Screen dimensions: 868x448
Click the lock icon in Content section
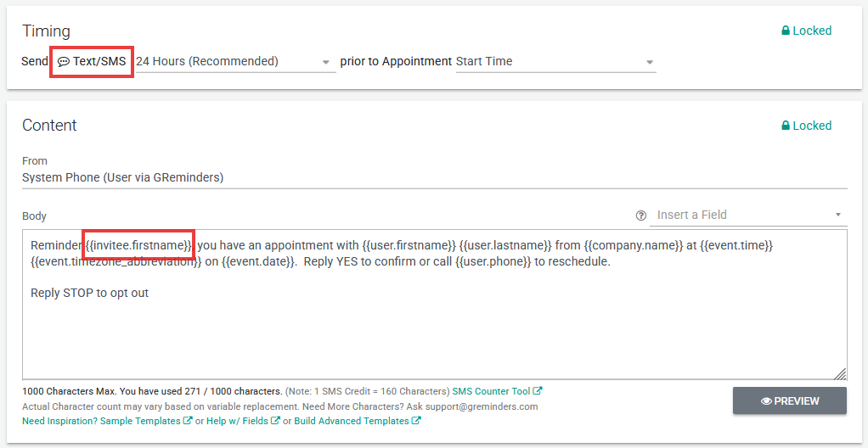point(786,126)
